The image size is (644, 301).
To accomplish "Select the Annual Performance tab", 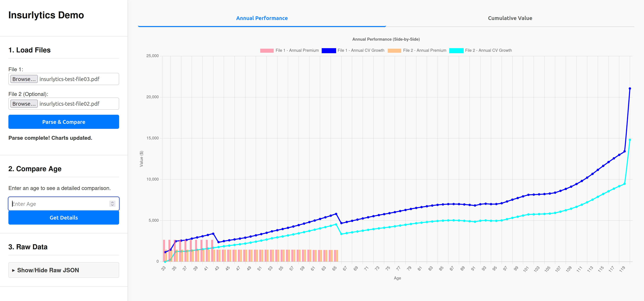I will [x=262, y=18].
